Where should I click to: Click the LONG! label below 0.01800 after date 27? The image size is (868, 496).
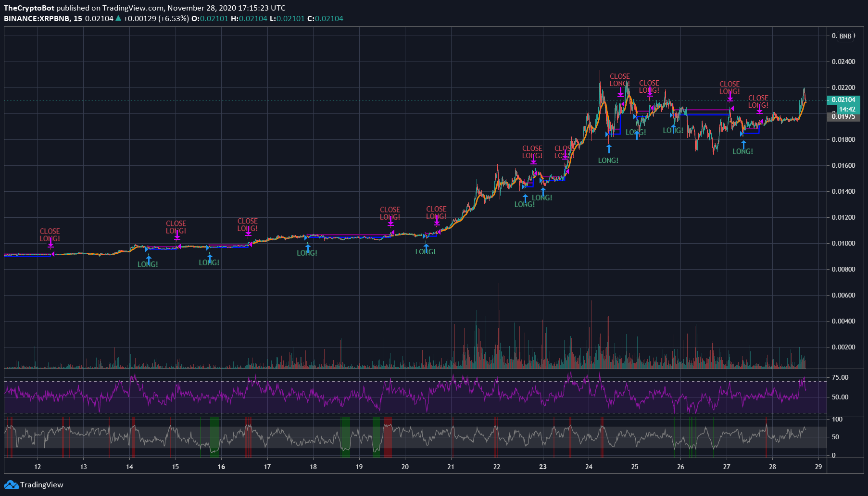pyautogui.click(x=743, y=151)
